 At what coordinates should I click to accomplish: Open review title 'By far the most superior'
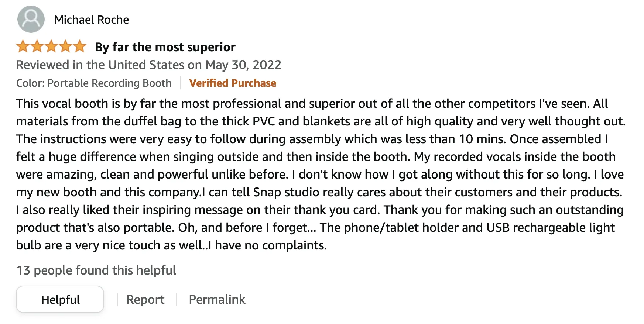165,47
